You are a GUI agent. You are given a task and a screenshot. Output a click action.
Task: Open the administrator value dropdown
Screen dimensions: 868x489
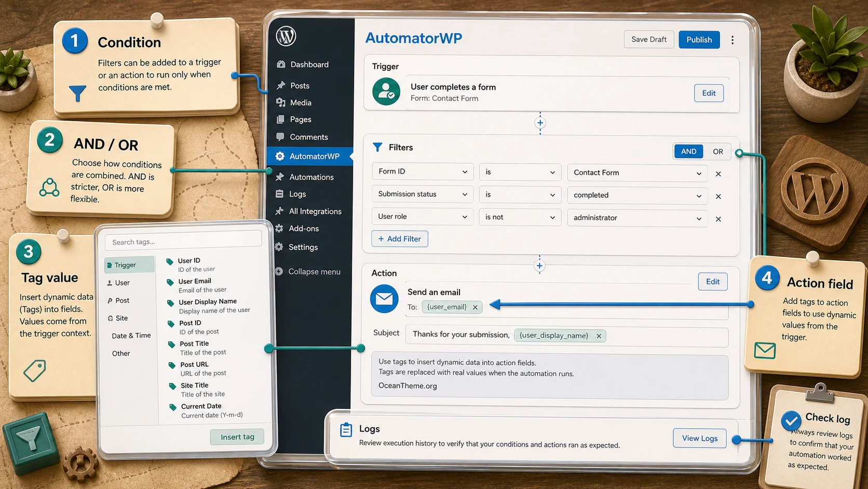coord(637,218)
